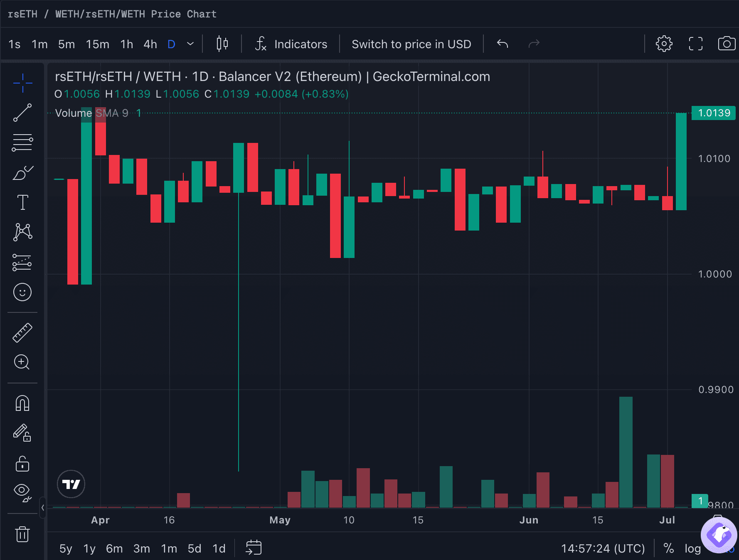
Task: Select the 3m date range
Action: point(141,548)
